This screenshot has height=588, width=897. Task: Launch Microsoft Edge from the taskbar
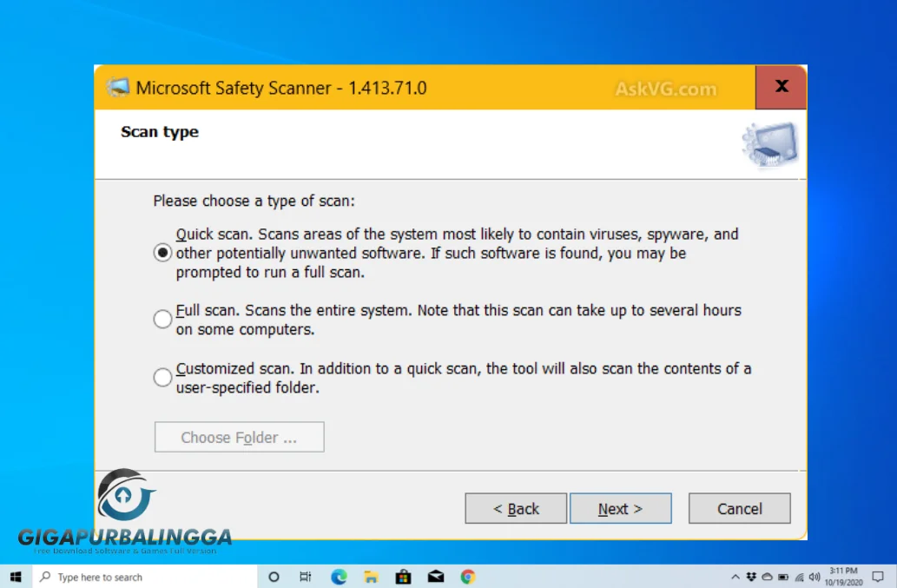[x=338, y=576]
